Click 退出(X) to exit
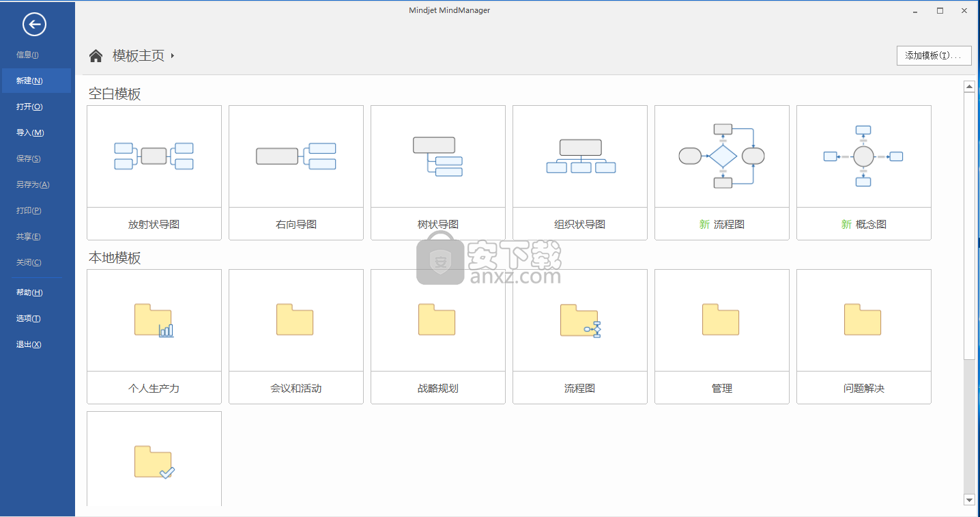Screen dimensions: 980x517 37,344
